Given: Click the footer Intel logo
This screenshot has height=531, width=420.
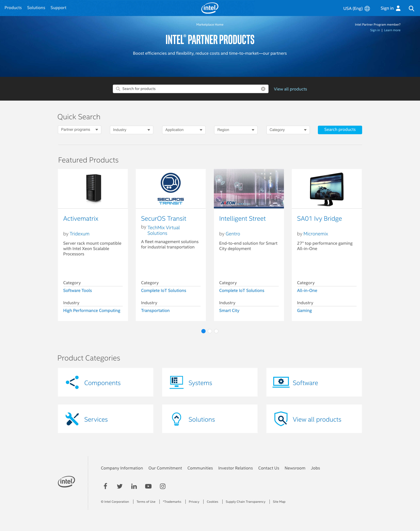Looking at the screenshot, I should 66,482.
